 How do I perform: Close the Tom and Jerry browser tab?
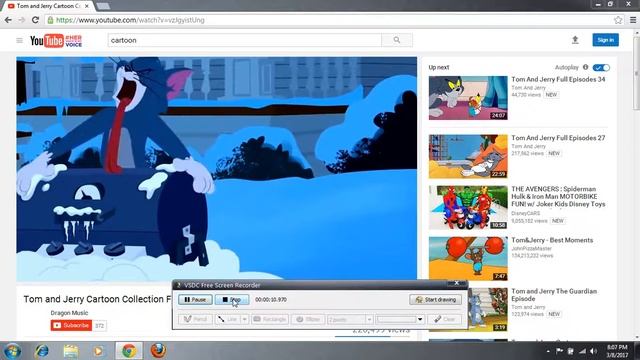pos(87,6)
